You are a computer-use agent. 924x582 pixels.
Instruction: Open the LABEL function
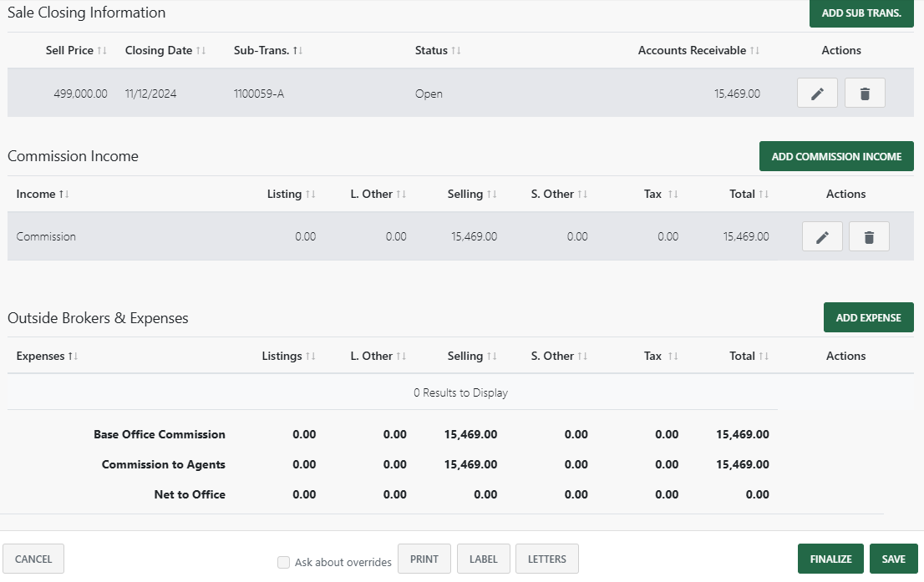483,558
